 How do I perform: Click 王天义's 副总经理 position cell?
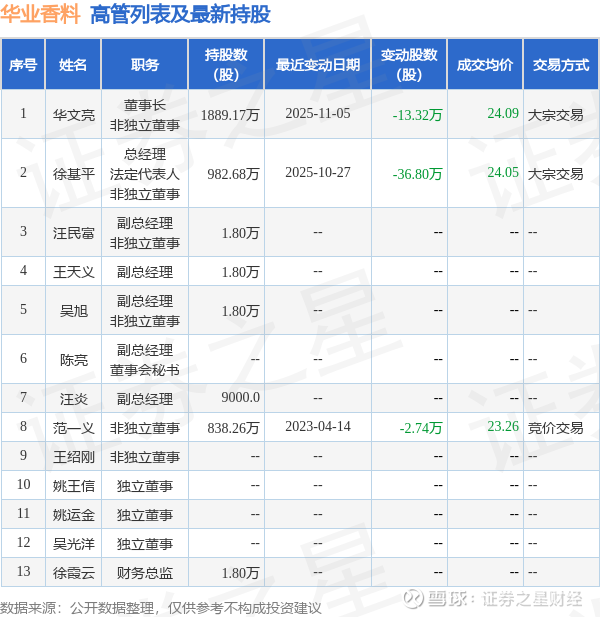[145, 272]
